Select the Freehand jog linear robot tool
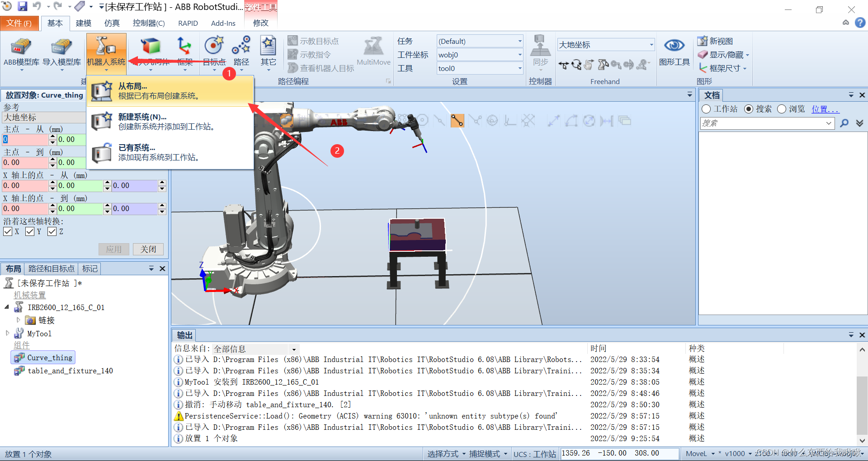 603,65
